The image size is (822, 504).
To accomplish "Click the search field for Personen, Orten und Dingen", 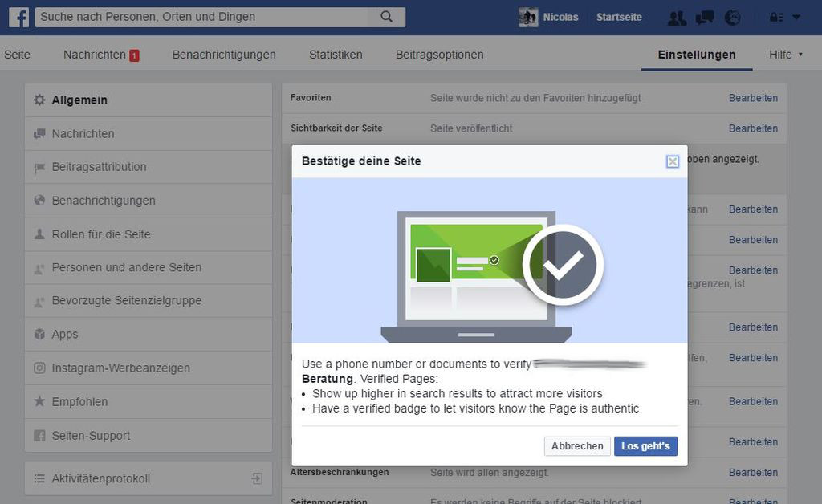I will [201, 17].
